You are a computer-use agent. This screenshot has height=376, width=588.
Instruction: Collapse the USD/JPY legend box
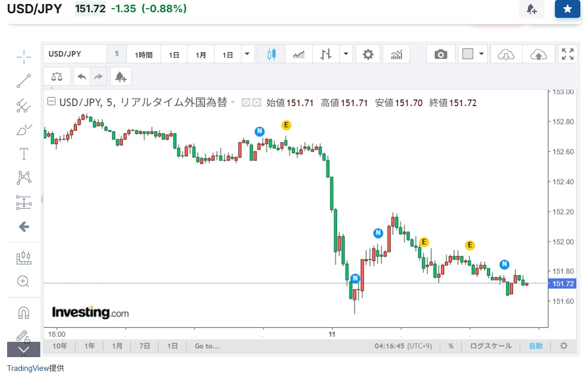[51, 102]
